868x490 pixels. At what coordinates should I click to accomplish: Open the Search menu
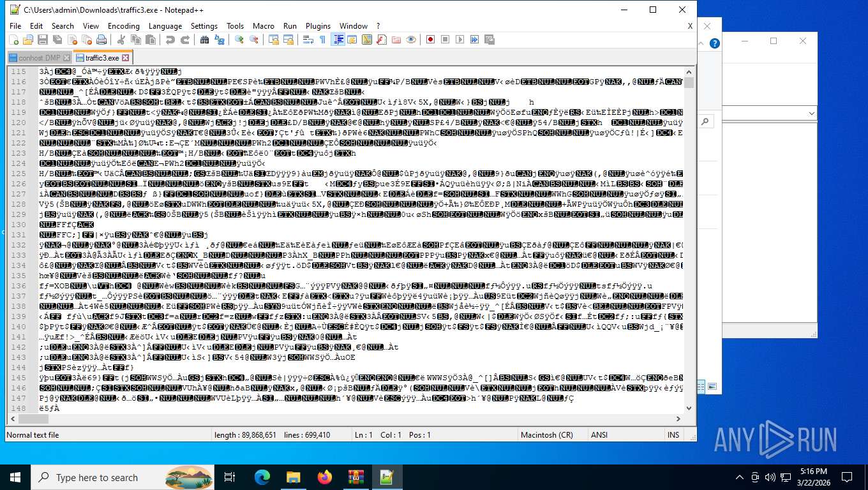[63, 26]
